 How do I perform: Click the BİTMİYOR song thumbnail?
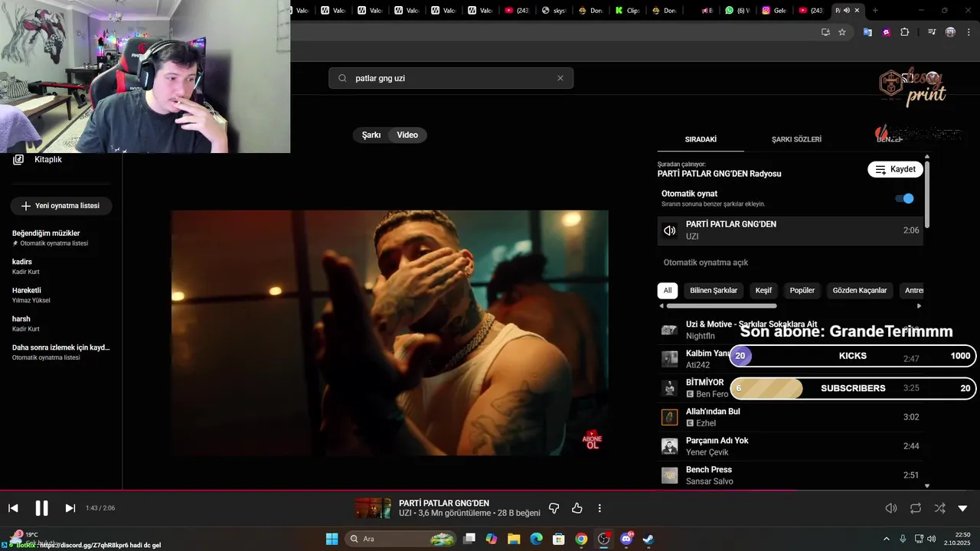(x=670, y=388)
